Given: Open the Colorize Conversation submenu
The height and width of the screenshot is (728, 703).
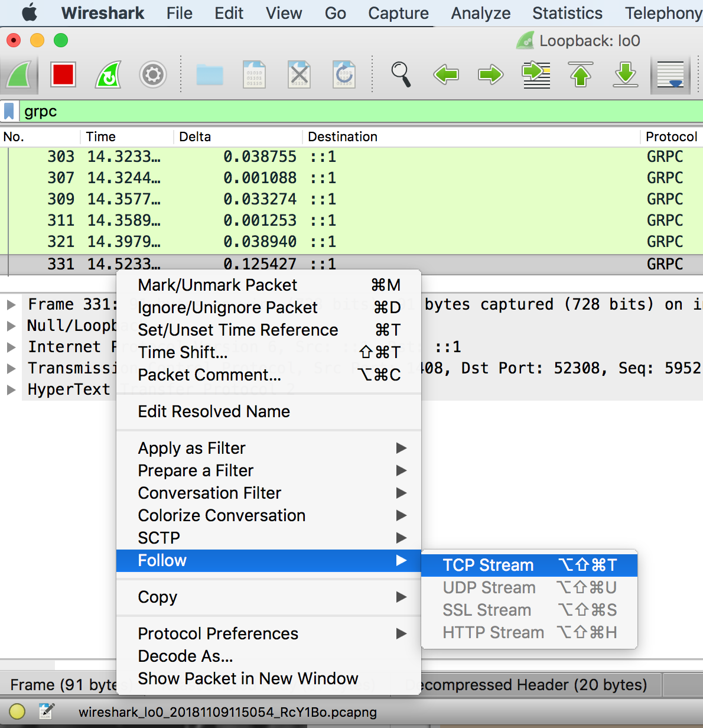Looking at the screenshot, I should [x=269, y=515].
